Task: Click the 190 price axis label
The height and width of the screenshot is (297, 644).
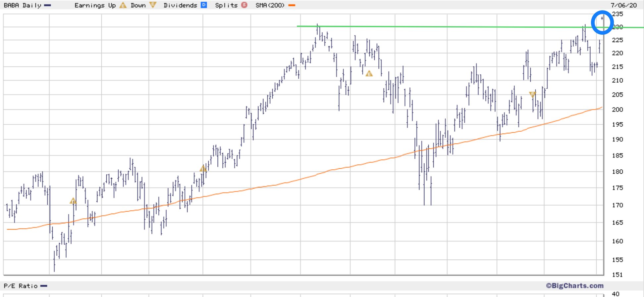Action: coord(617,139)
